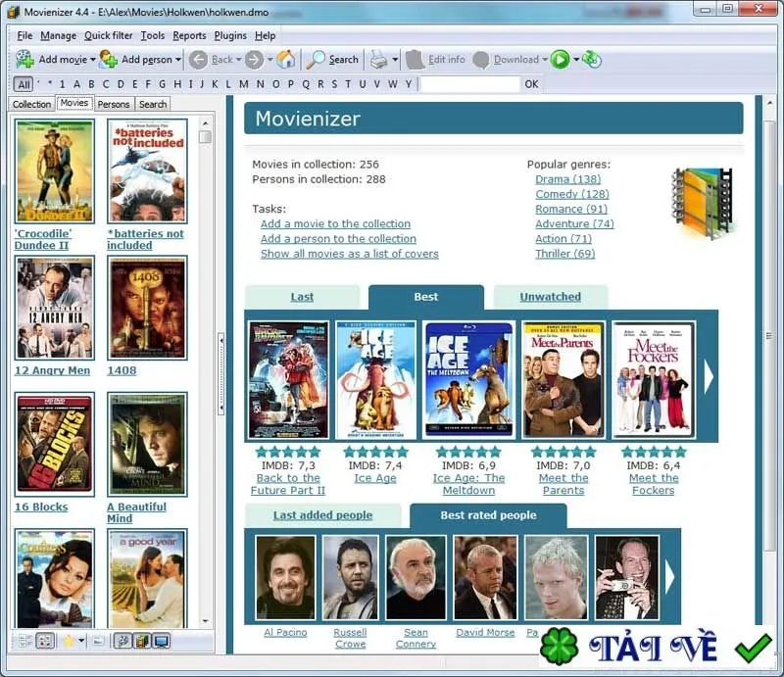
Task: Open Al Pacino's photo thumbnail
Action: pos(285,577)
